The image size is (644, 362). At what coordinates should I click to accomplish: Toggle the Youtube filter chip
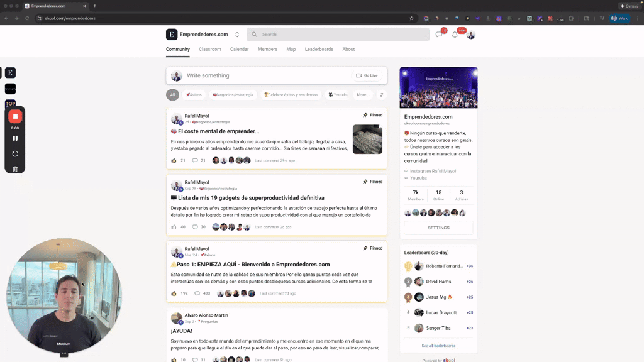(x=338, y=94)
